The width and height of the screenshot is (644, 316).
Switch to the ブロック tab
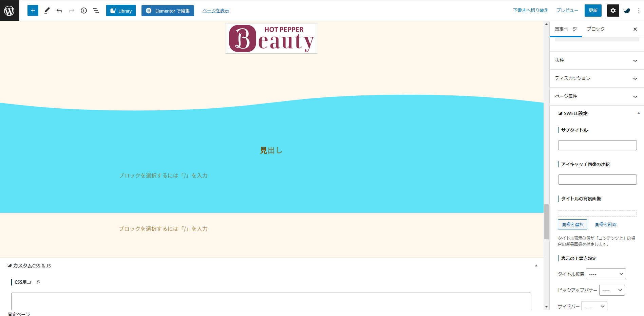[x=596, y=29]
